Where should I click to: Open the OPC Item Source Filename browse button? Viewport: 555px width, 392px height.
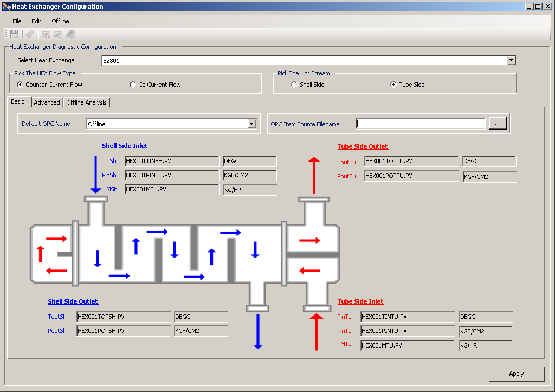coord(497,123)
